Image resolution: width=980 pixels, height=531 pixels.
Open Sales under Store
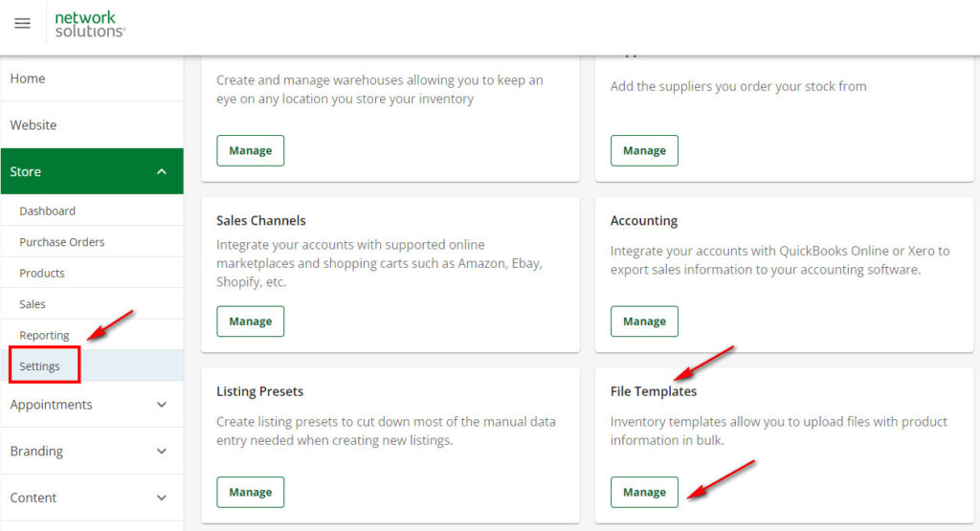33,304
